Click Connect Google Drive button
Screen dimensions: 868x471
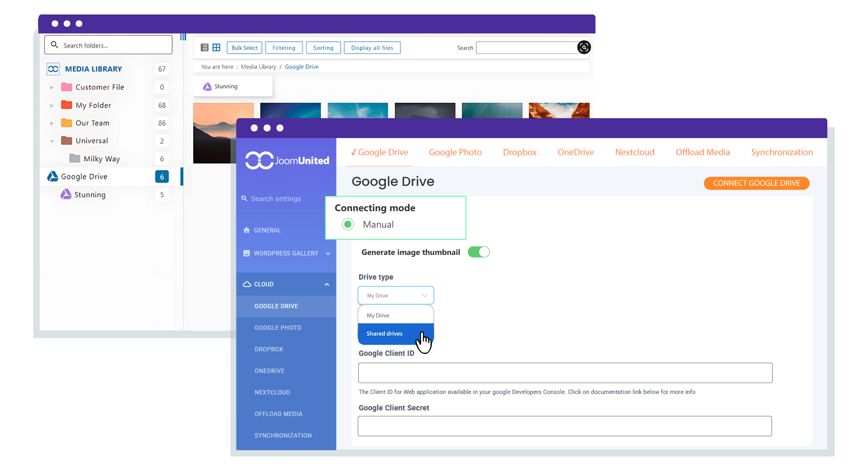(x=756, y=183)
